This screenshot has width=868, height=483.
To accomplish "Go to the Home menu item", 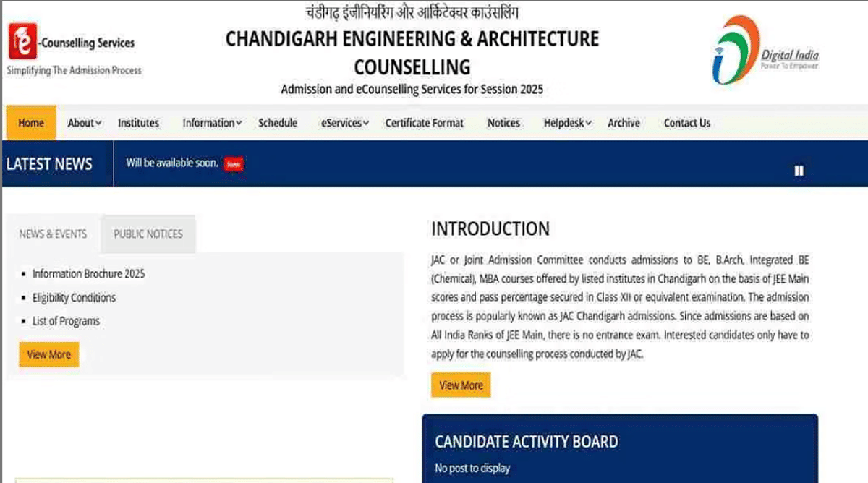I will (x=30, y=123).
